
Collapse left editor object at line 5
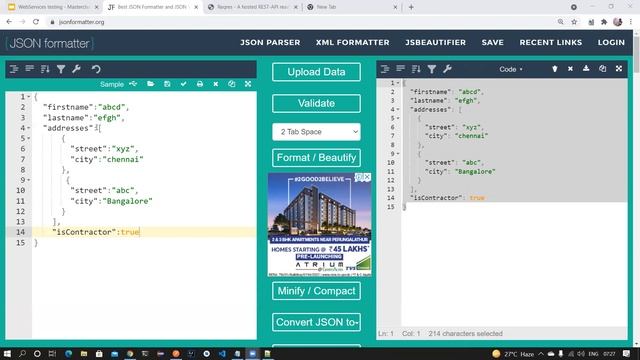29,138
